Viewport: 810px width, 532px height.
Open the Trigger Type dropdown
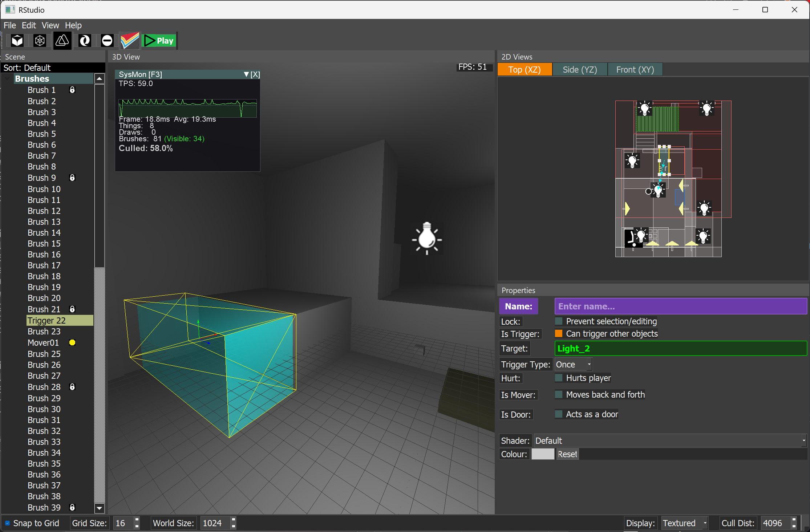(573, 364)
